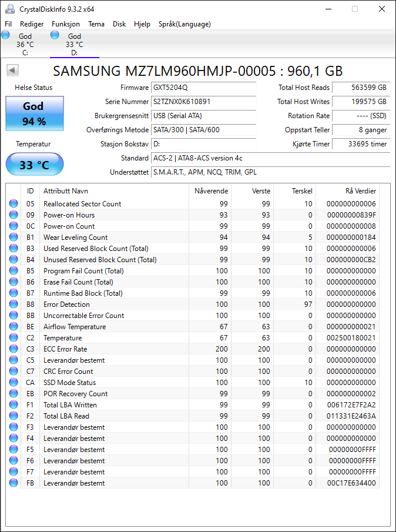
Task: Open the Fil menu
Action: point(8,24)
